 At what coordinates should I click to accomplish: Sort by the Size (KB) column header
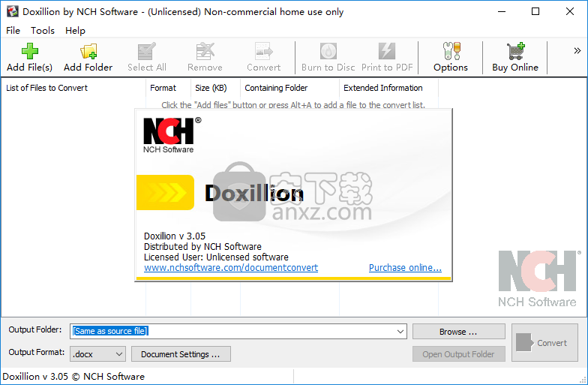click(x=216, y=88)
